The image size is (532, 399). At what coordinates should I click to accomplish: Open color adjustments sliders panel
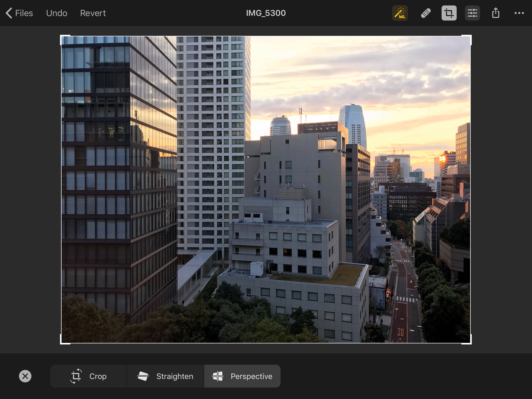(472, 13)
